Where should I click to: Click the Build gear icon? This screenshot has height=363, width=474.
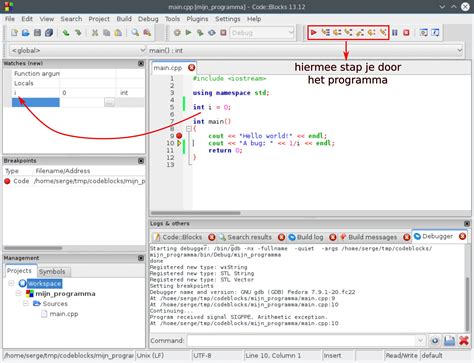(177, 33)
